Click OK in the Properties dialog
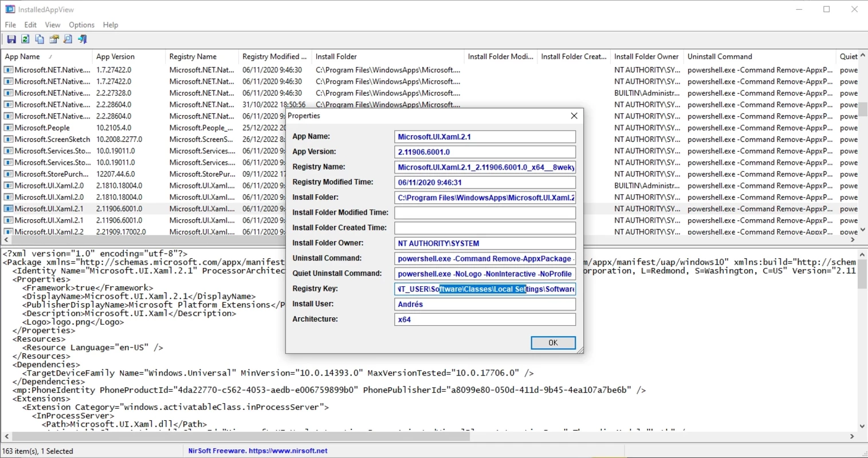Image resolution: width=868 pixels, height=458 pixels. [553, 342]
